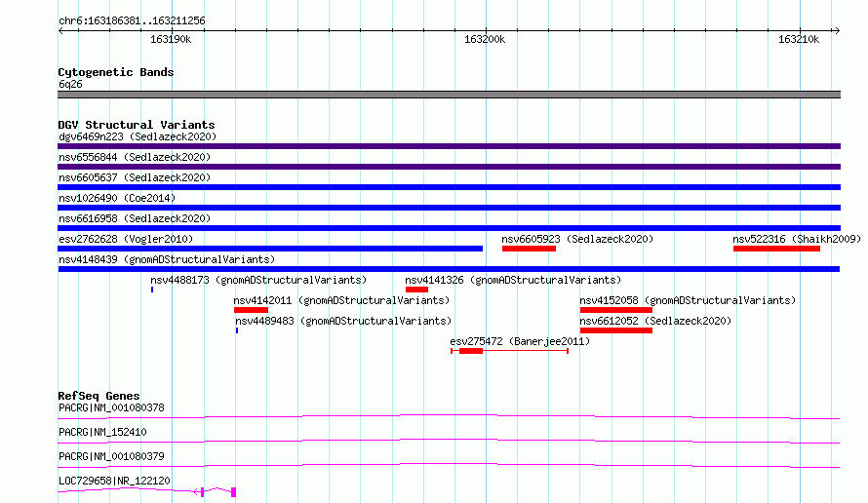
Task: Click the Cytogenetic Bands track heading
Action: [116, 72]
